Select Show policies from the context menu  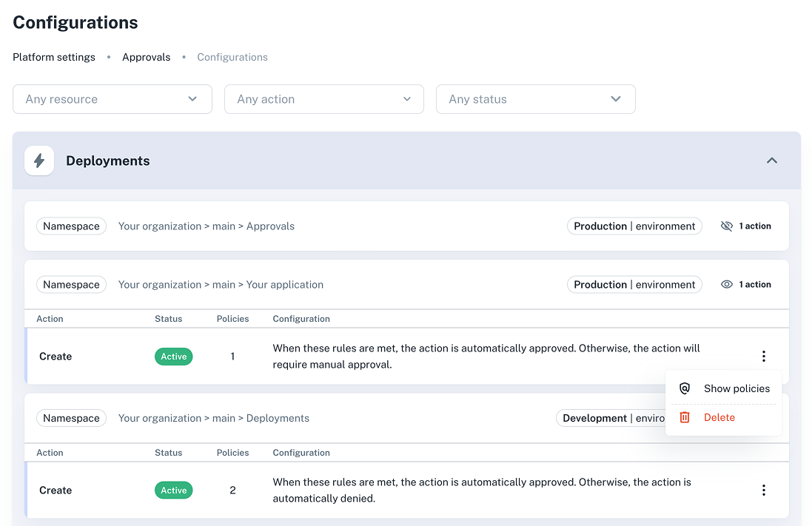coord(736,388)
